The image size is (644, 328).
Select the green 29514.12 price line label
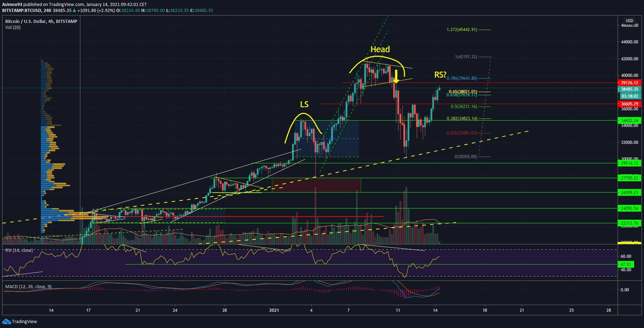pos(630,163)
